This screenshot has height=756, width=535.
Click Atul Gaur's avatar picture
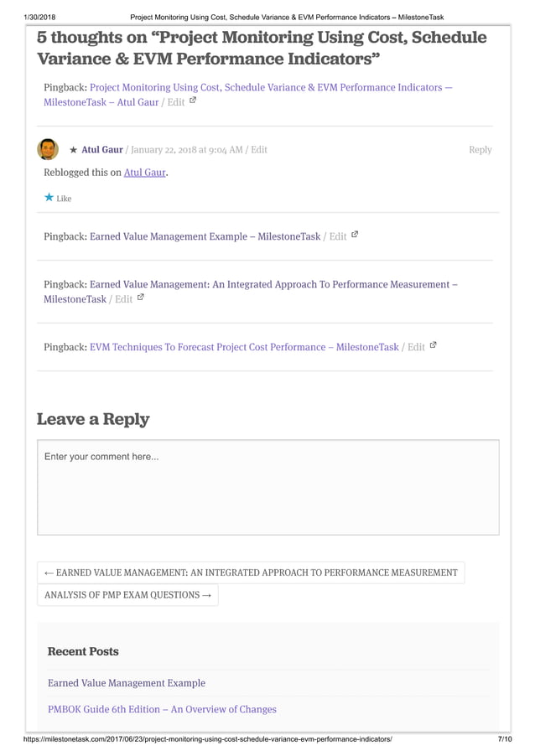point(48,149)
